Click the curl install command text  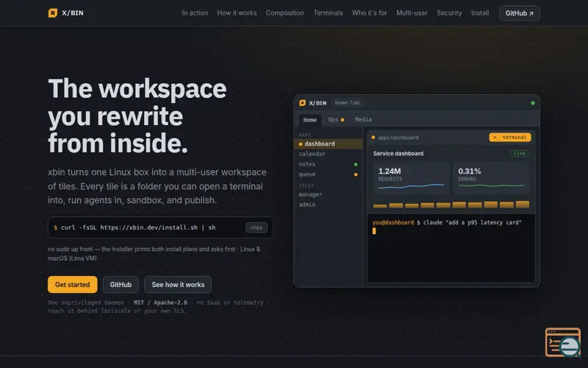coord(138,227)
